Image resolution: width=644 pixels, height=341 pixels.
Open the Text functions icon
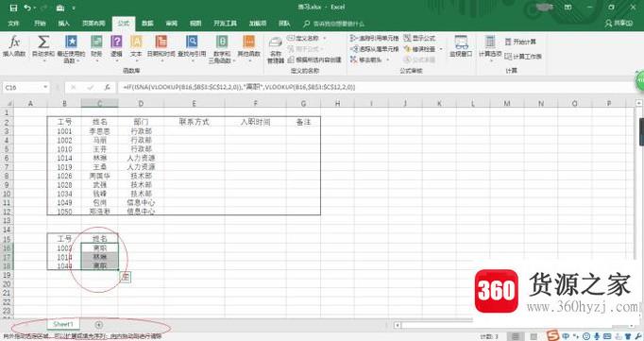(x=136, y=42)
